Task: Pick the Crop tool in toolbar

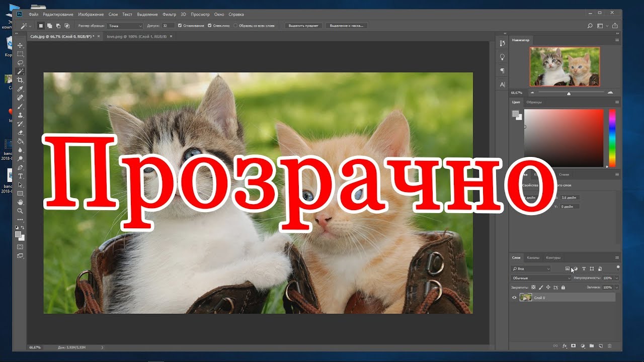Action: (21, 80)
